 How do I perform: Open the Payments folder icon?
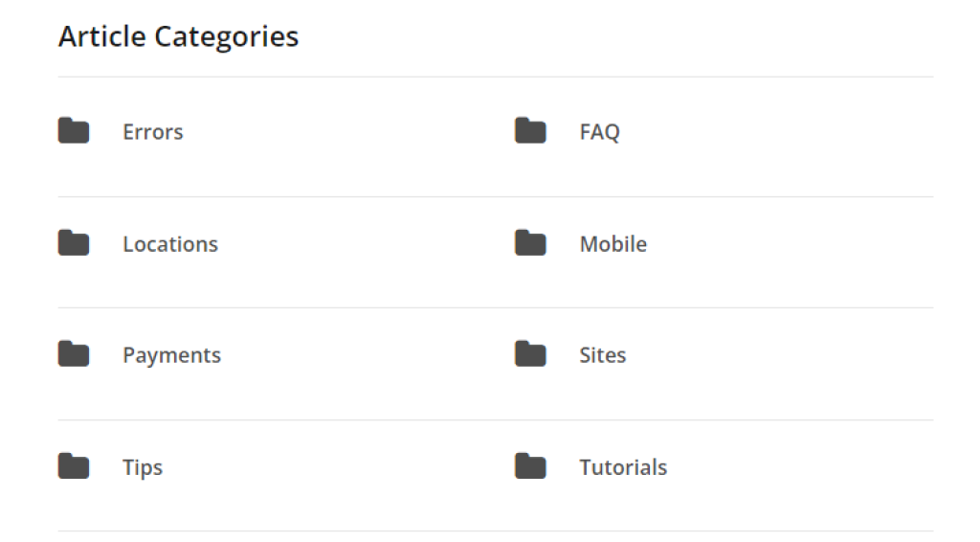(x=74, y=354)
